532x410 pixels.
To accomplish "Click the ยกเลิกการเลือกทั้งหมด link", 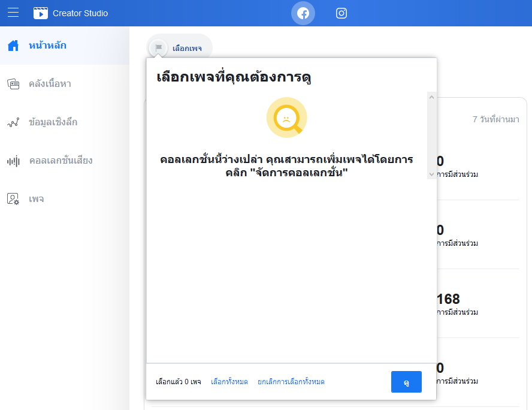I will 291,382.
